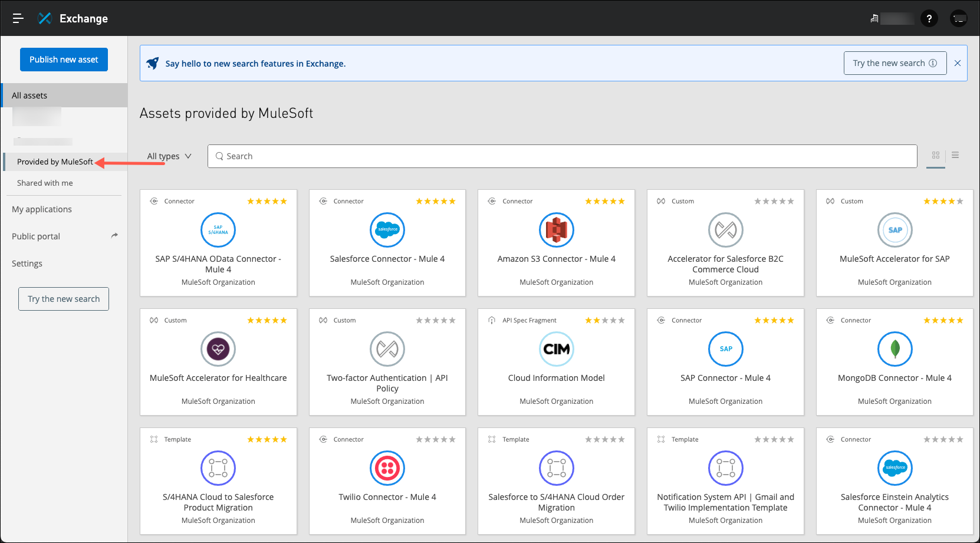Image resolution: width=980 pixels, height=543 pixels.
Task: Switch to grid view
Action: tap(936, 156)
